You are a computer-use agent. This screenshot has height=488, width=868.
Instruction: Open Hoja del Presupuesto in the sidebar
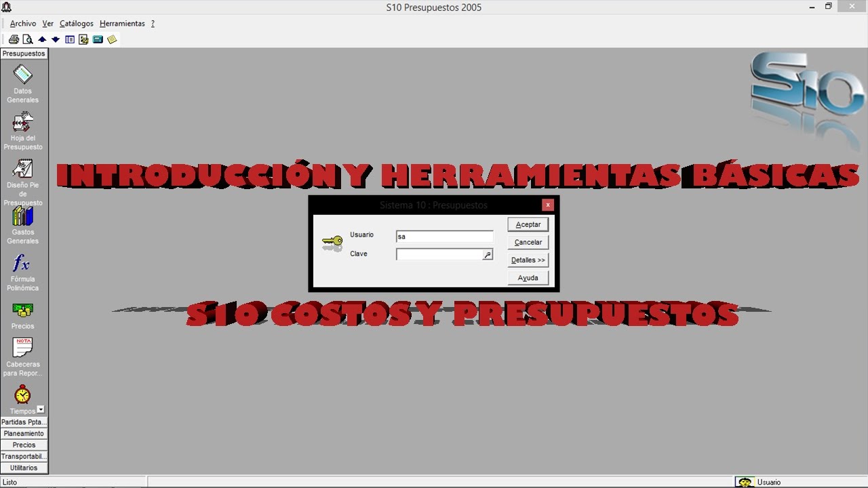click(23, 131)
